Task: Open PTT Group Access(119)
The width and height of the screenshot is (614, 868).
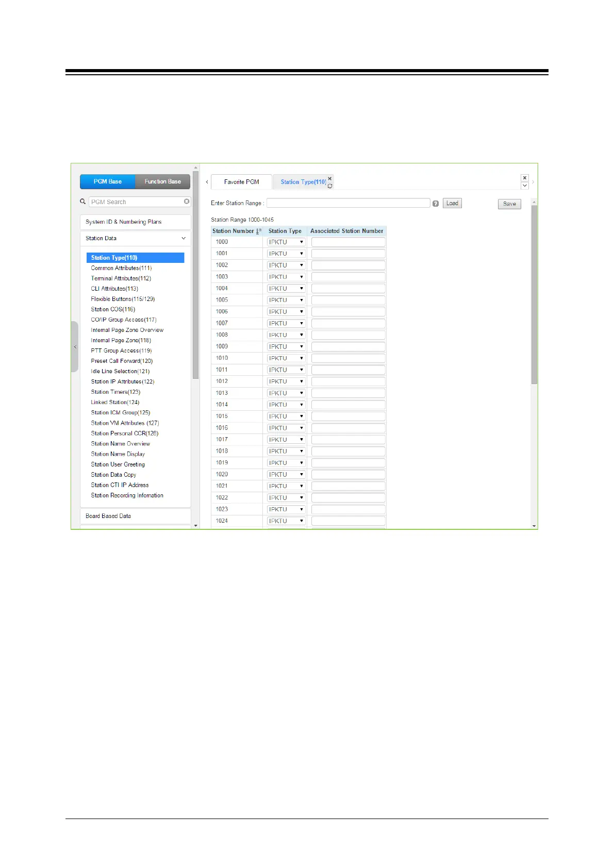Action: (121, 350)
